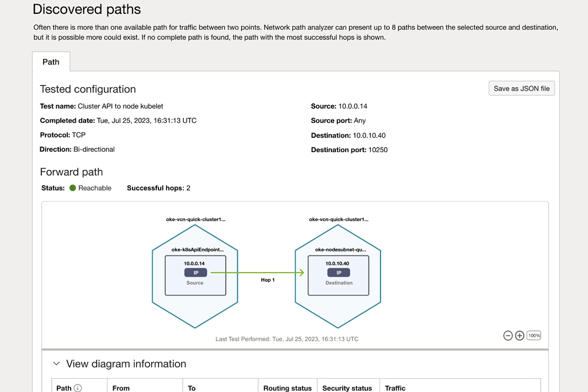Click the green Reachable status dot

pyautogui.click(x=73, y=188)
